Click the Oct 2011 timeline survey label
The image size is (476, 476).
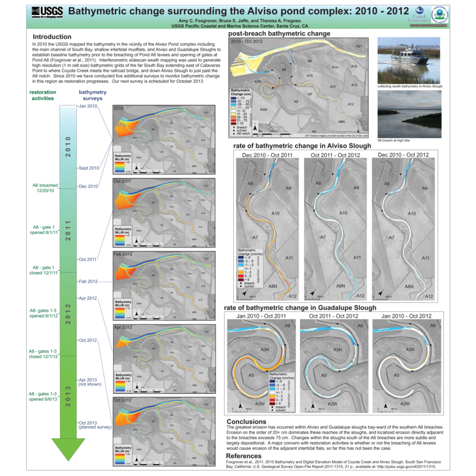(87, 259)
